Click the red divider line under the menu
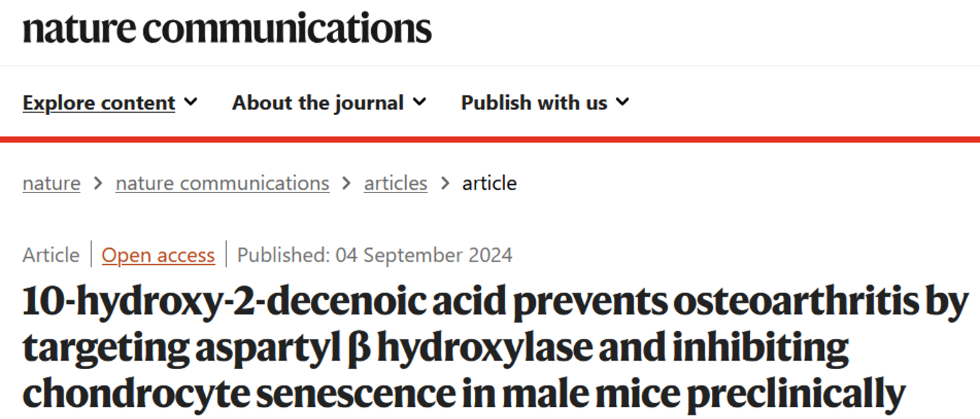The height and width of the screenshot is (419, 980). pos(490,139)
